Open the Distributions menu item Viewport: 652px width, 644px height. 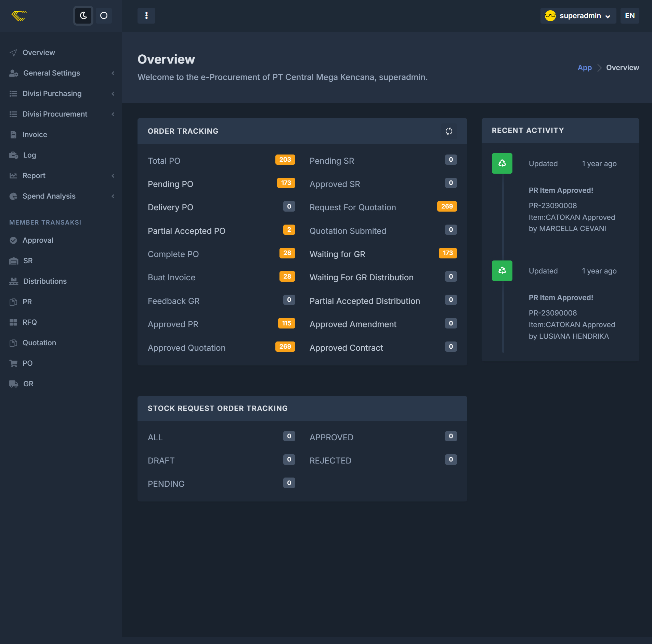(45, 281)
